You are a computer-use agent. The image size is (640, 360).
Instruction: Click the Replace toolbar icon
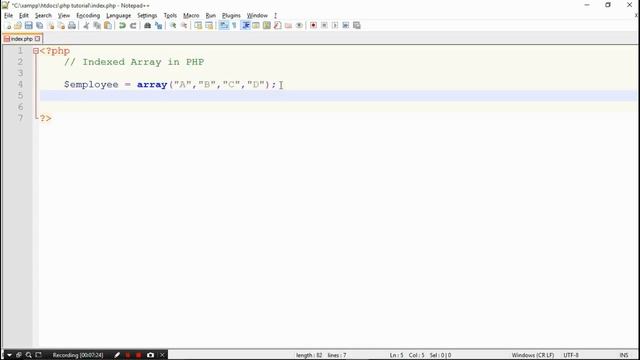158,25
